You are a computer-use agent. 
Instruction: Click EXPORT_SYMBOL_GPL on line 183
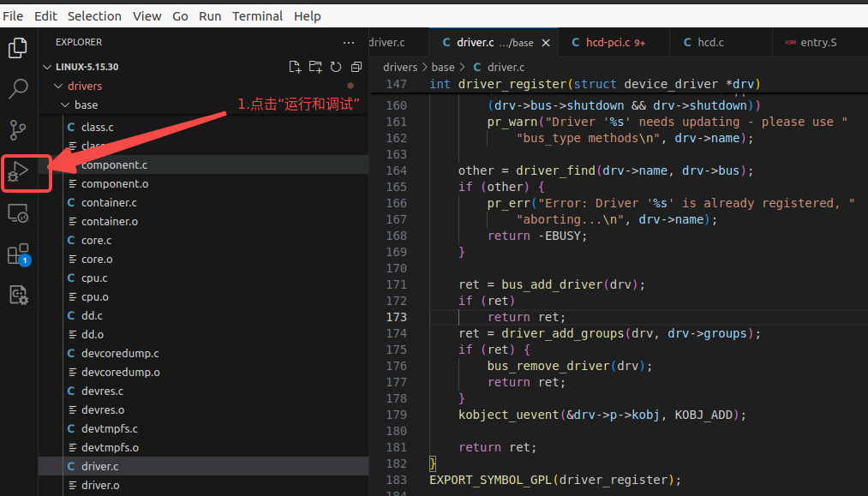click(490, 480)
